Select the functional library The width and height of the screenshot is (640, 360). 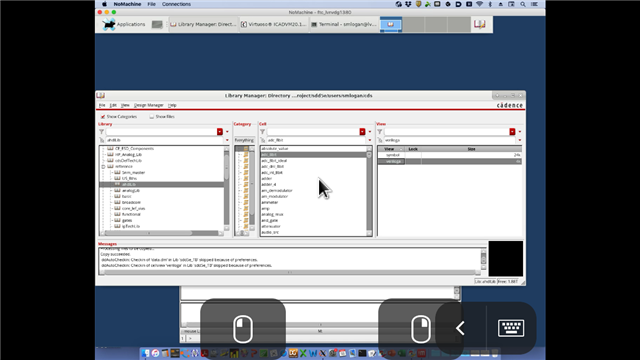click(x=131, y=214)
